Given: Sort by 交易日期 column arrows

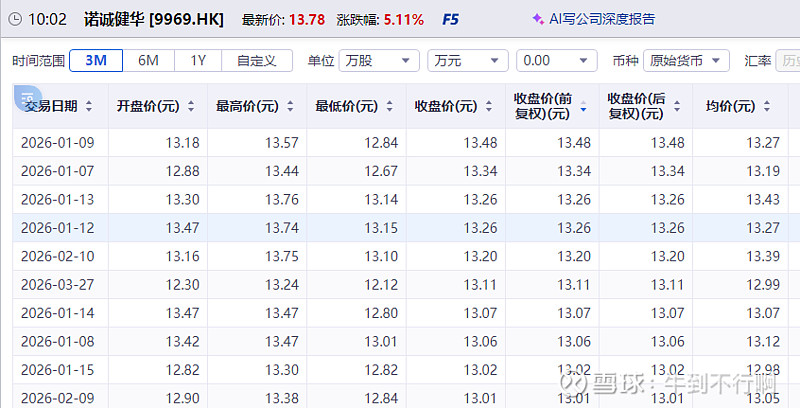Looking at the screenshot, I should click(x=89, y=106).
